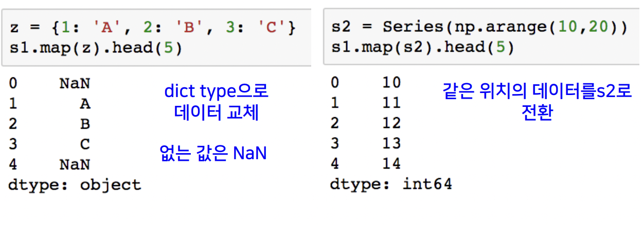Click the value 12 in right output
Screen dimensions: 644x225
(x=391, y=123)
